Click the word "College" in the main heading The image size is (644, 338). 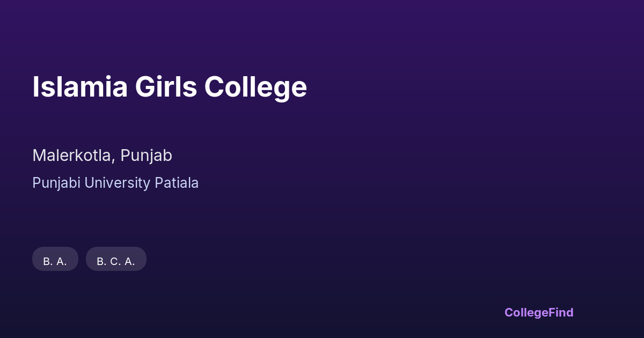point(255,87)
